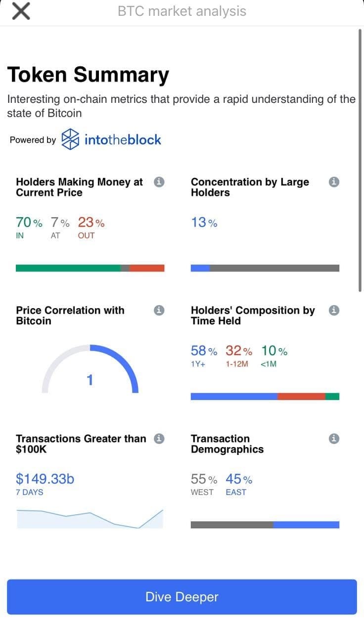View info for Transaction Demographics
Screen dimensions: 364x633
(334, 439)
